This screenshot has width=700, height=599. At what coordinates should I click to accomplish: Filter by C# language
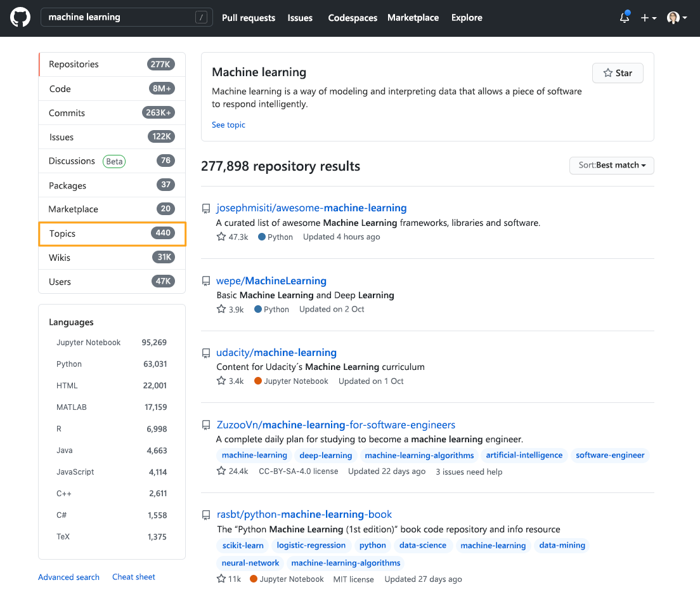(x=111, y=515)
